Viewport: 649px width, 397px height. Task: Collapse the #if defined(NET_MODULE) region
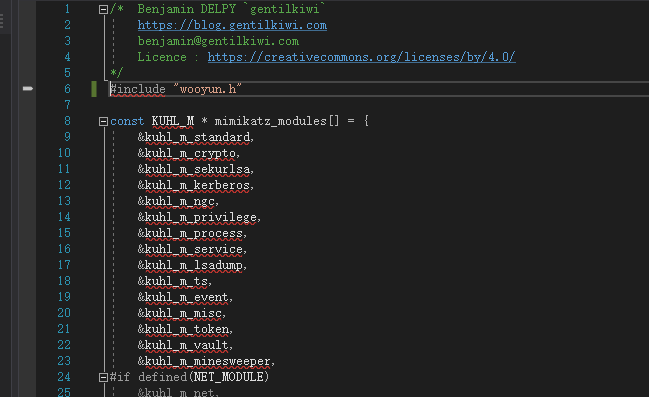[103, 377]
